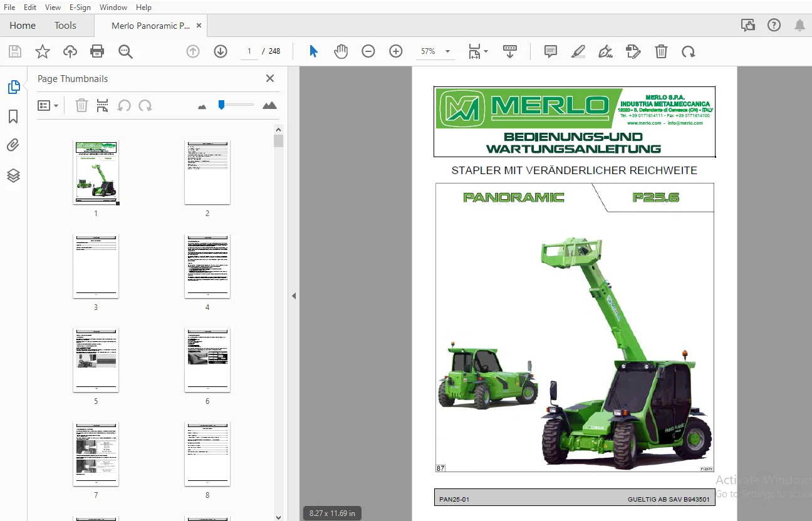Click the trash icon in the Page Thumbnails panel
This screenshot has height=521, width=812.
coord(81,106)
